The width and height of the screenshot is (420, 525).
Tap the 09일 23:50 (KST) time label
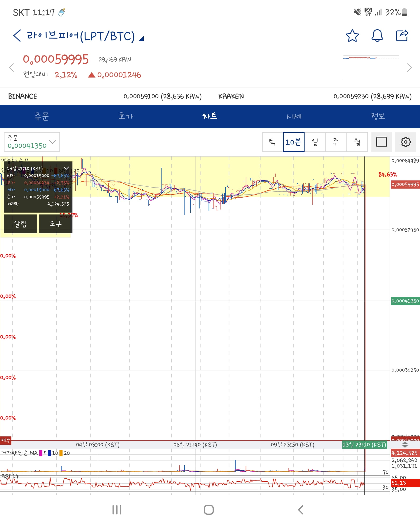click(x=293, y=445)
